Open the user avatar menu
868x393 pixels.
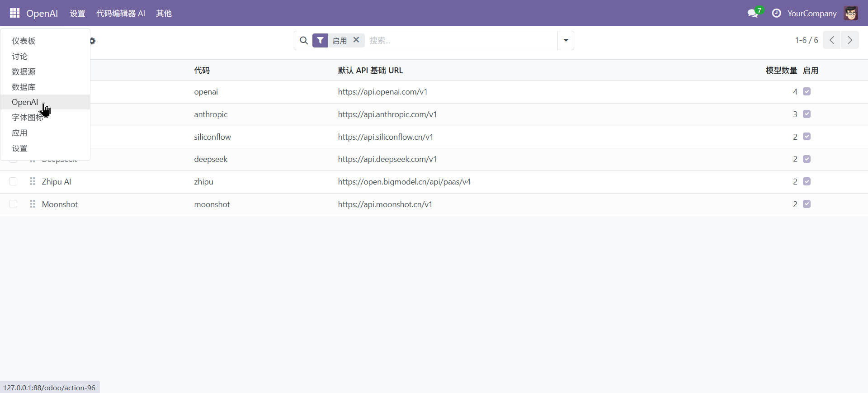click(850, 13)
